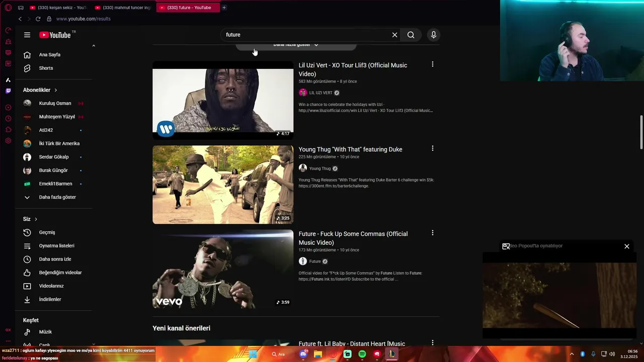Clear the search box with the X icon

pyautogui.click(x=394, y=35)
